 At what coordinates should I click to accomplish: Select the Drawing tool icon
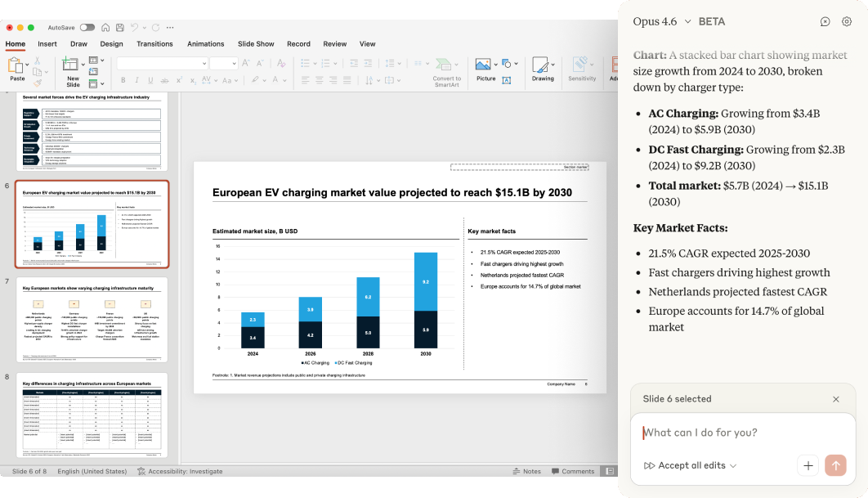point(542,65)
